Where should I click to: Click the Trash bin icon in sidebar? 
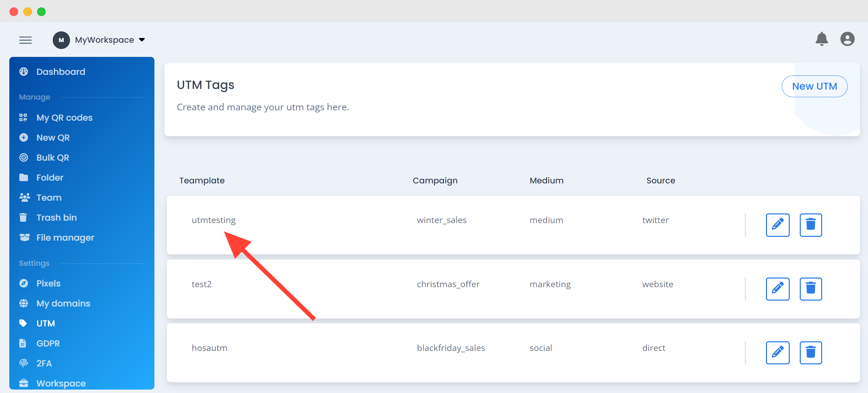click(x=23, y=217)
